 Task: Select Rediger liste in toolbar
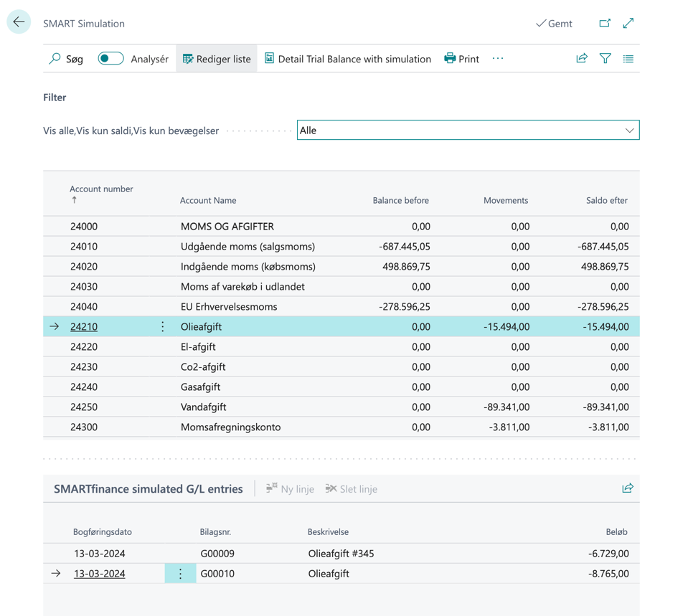click(217, 59)
